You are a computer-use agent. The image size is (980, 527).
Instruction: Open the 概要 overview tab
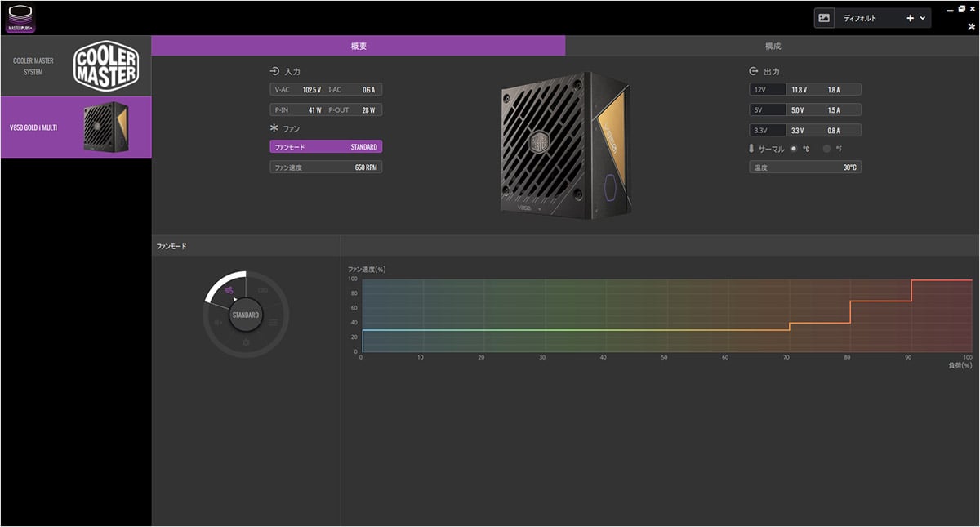(359, 46)
